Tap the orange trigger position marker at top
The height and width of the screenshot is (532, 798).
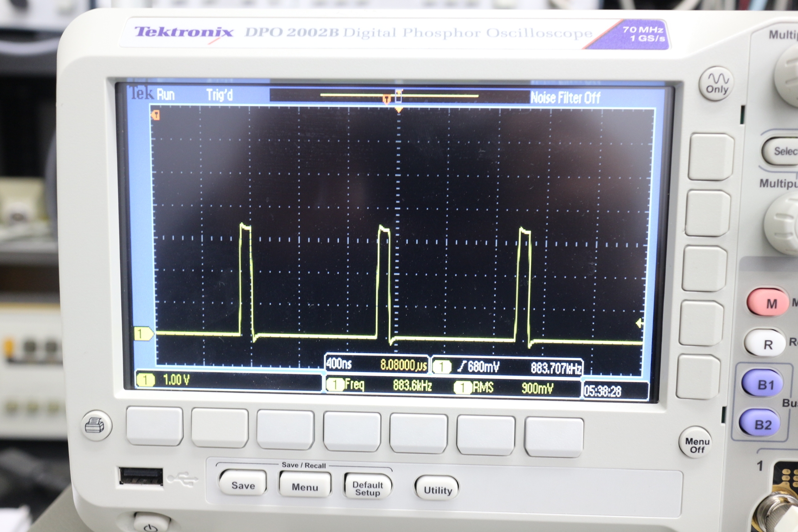pos(387,99)
